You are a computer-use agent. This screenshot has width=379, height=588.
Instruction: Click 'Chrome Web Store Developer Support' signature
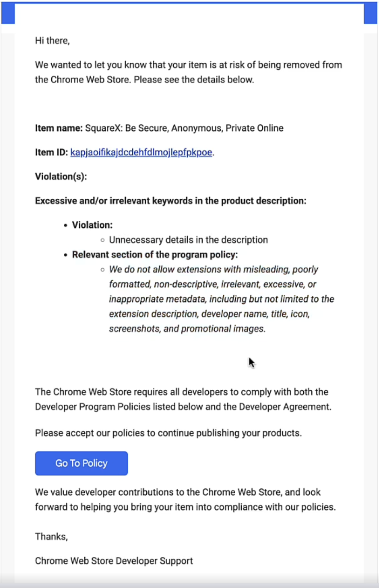(x=114, y=561)
